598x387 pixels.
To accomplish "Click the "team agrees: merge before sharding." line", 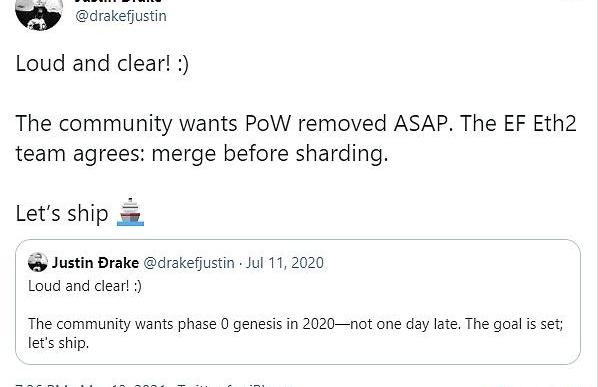I will [x=202, y=154].
